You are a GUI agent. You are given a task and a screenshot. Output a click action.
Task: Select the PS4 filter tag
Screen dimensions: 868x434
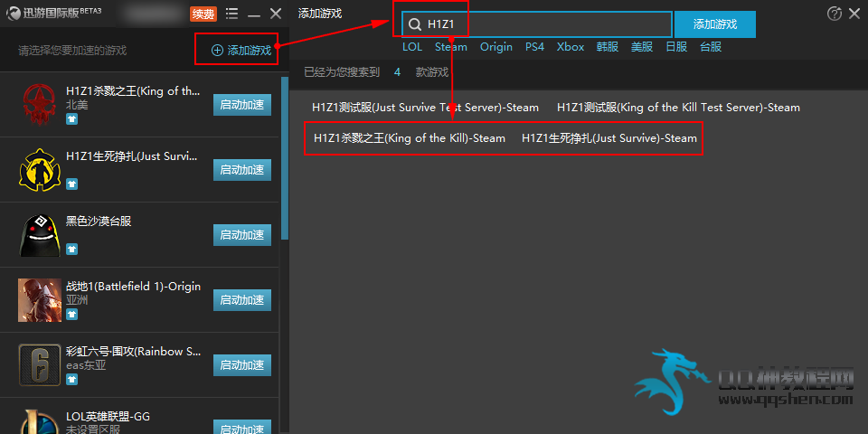(534, 47)
